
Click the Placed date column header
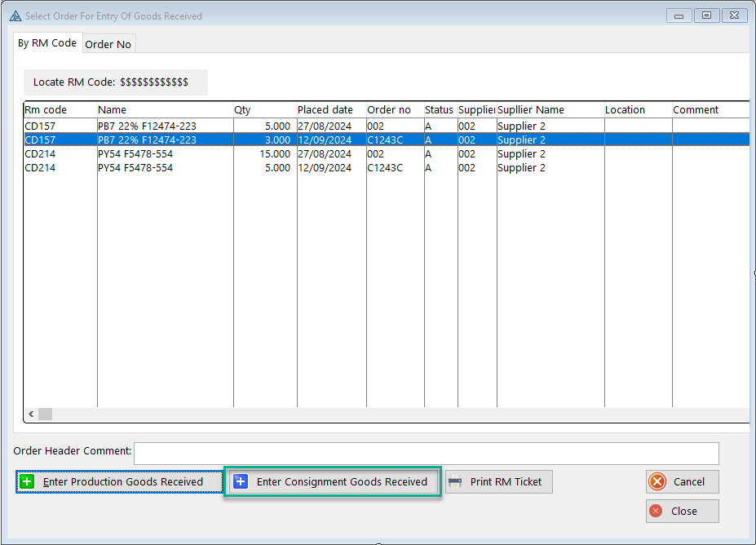pos(332,110)
